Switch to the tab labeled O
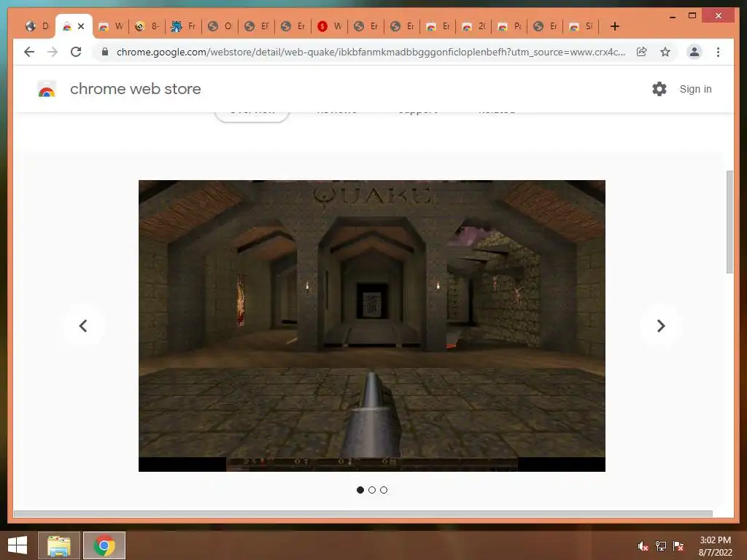 point(220,26)
